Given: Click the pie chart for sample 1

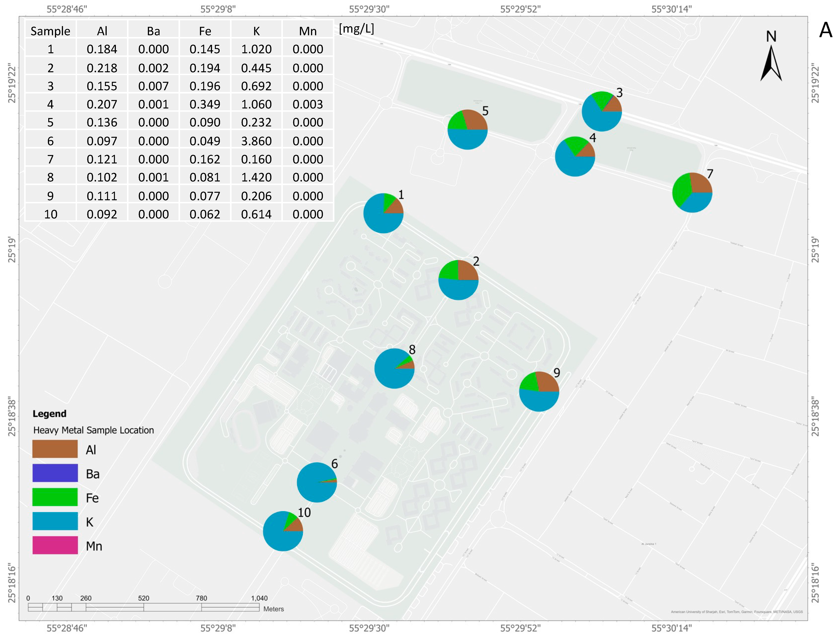Looking at the screenshot, I should (x=383, y=213).
